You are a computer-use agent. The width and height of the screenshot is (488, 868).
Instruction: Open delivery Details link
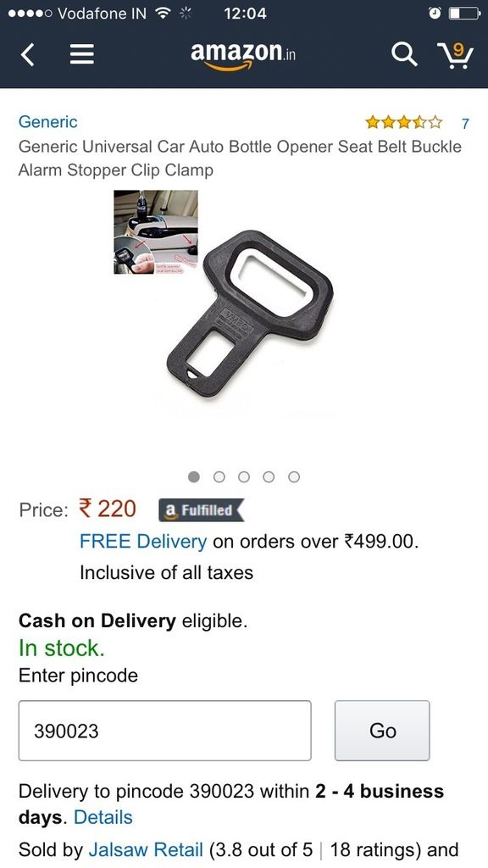click(x=103, y=817)
